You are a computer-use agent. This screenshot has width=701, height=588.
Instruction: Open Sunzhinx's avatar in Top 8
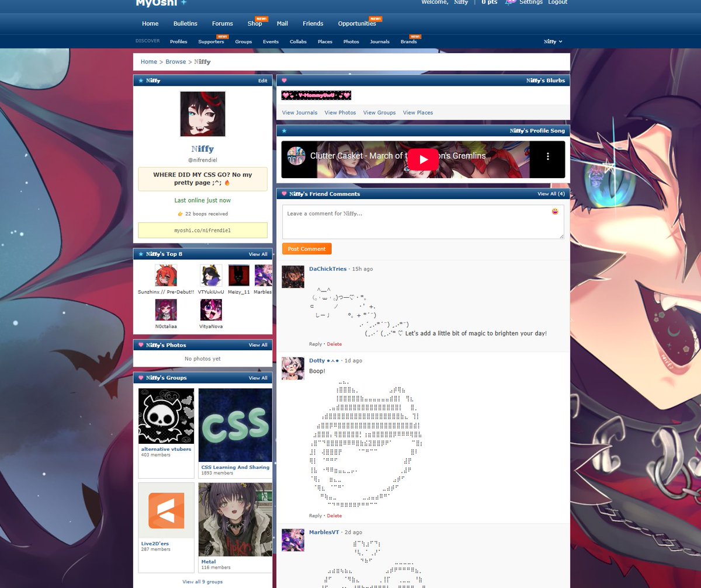pyautogui.click(x=166, y=276)
